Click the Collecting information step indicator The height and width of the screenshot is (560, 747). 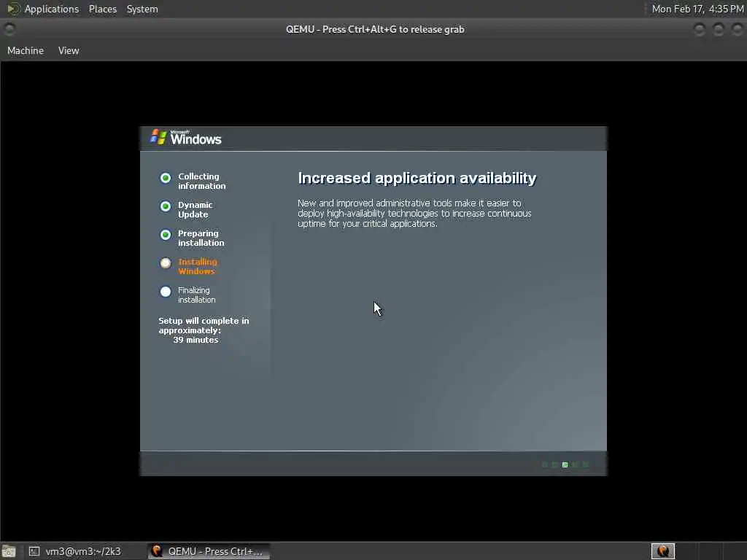(x=166, y=178)
